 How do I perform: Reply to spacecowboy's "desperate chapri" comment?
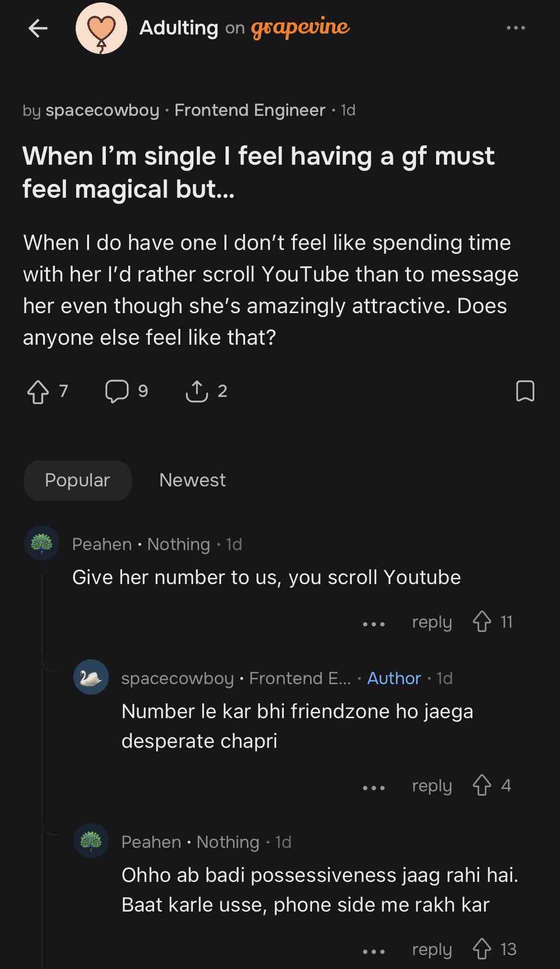[432, 786]
